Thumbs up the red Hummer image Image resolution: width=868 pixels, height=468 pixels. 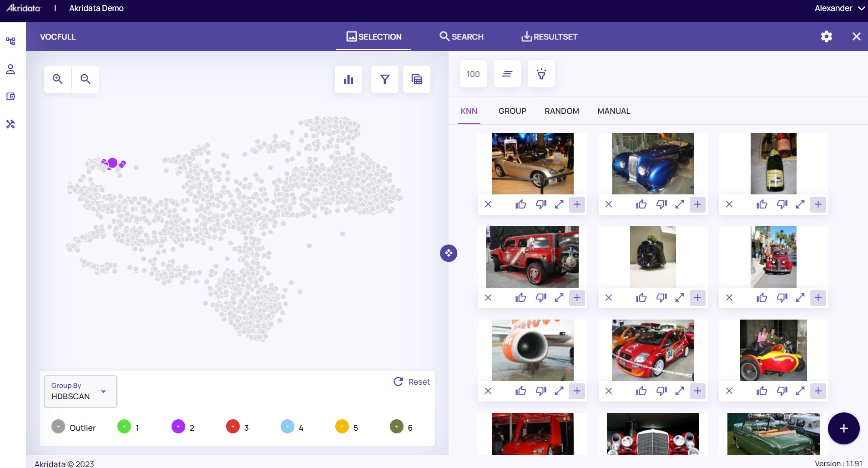point(521,298)
